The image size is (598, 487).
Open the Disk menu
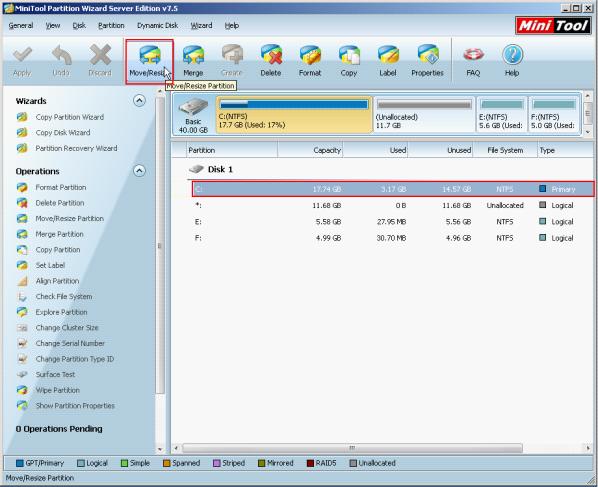click(x=79, y=26)
